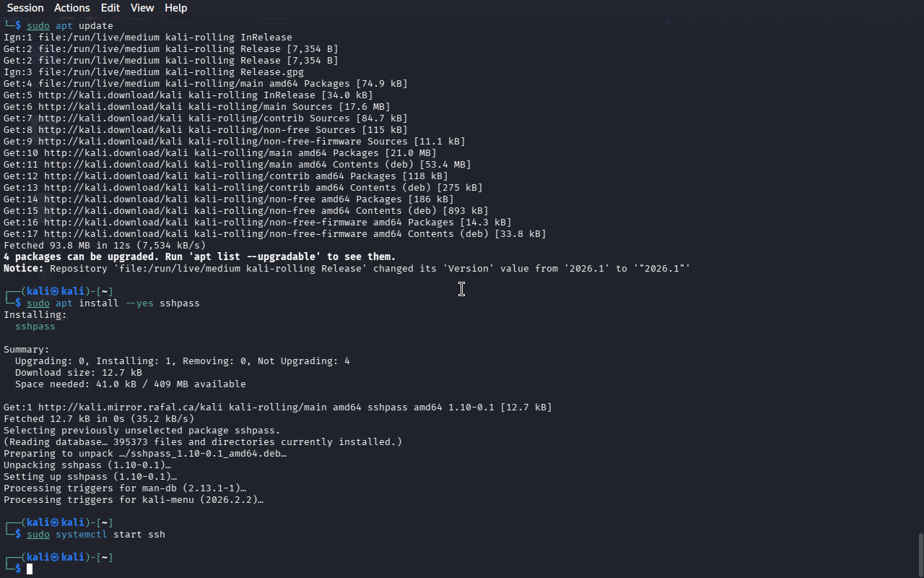Click the green "sshpass" package name under Installing
Screen dimensions: 924x578
point(35,327)
